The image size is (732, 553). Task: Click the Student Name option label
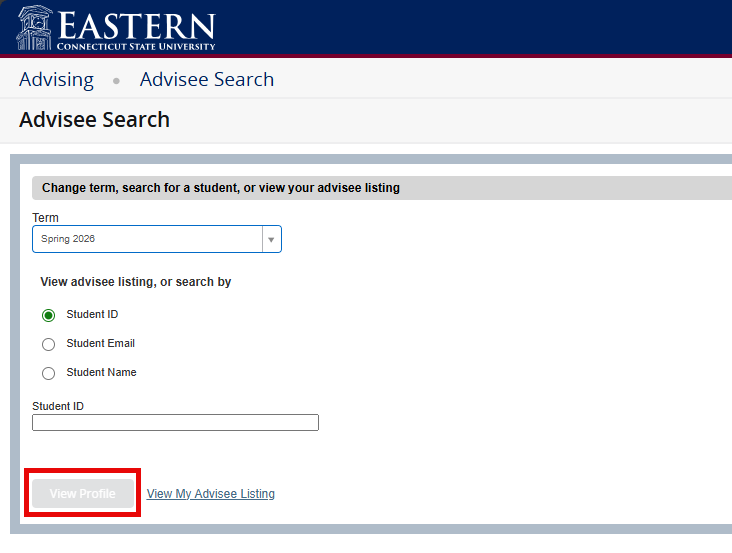click(x=101, y=372)
